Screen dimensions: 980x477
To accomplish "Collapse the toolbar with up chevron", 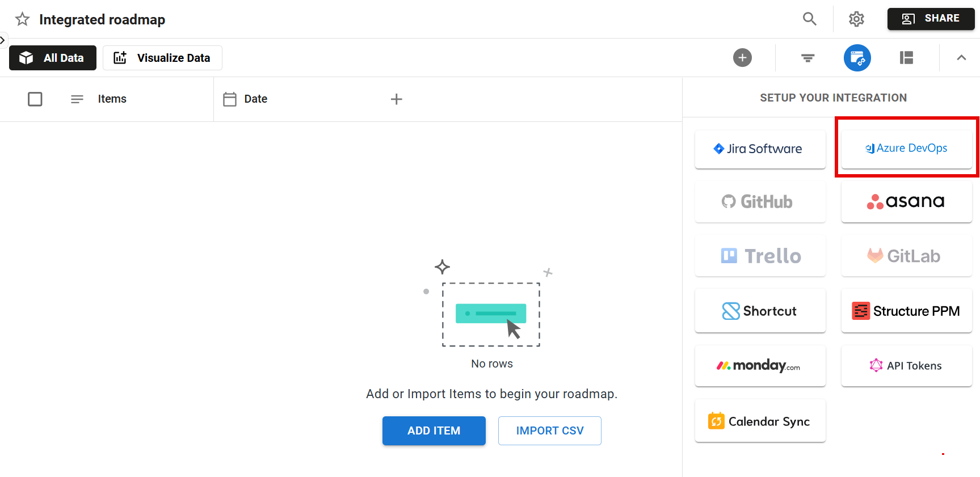I will pos(961,58).
